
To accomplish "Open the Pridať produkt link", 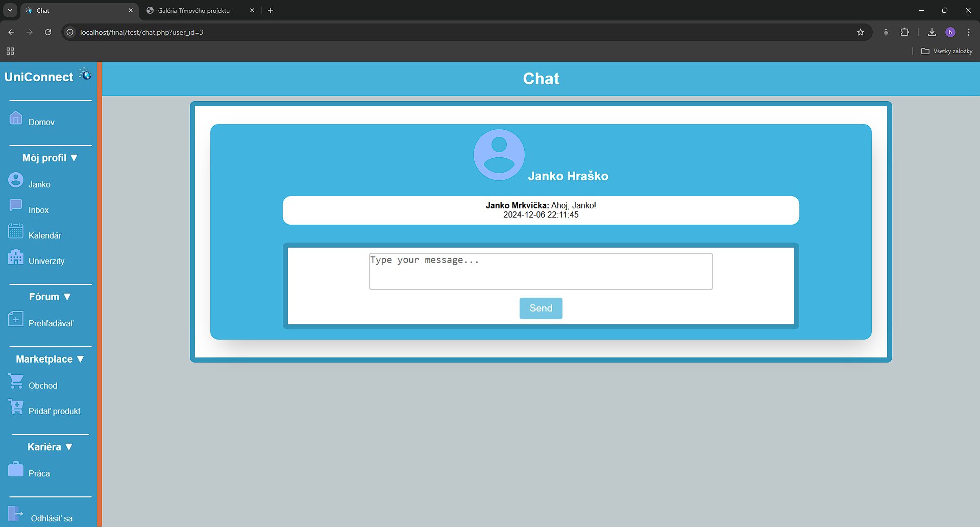I will (x=55, y=412).
